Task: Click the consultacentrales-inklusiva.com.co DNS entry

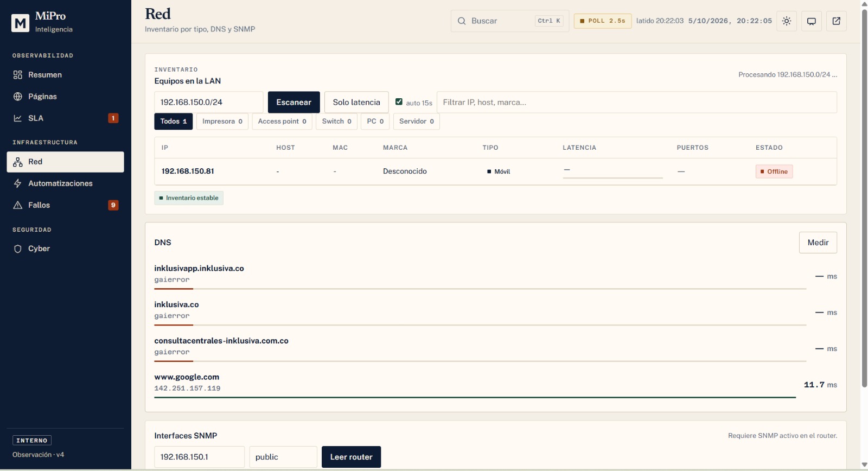Action: 221,341
